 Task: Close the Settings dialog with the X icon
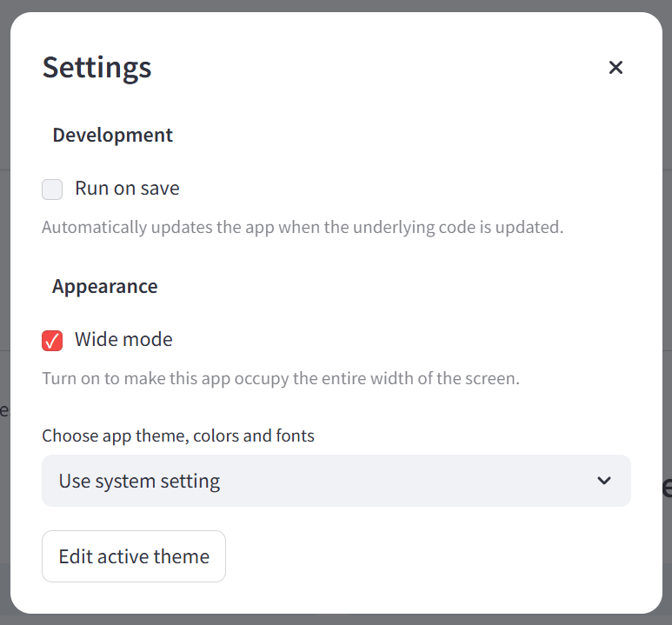point(615,68)
